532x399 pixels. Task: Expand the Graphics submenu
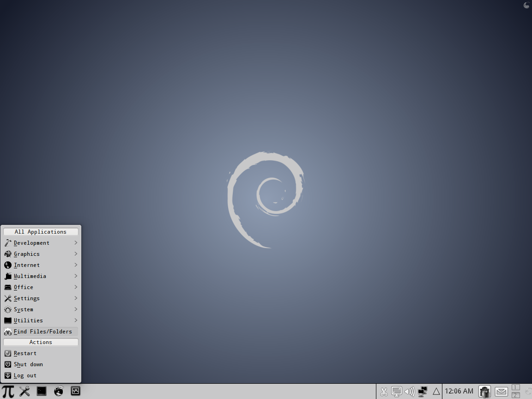point(41,254)
